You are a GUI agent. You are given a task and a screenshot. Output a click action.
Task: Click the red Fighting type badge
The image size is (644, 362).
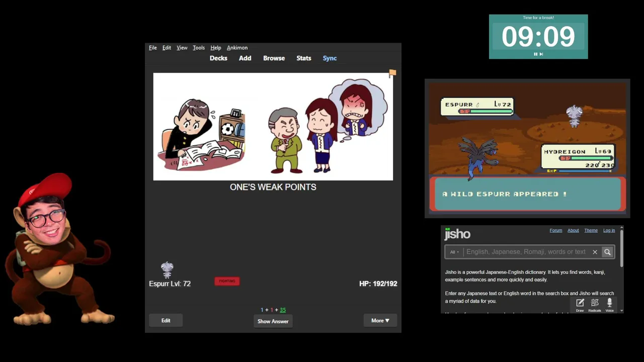pyautogui.click(x=227, y=281)
